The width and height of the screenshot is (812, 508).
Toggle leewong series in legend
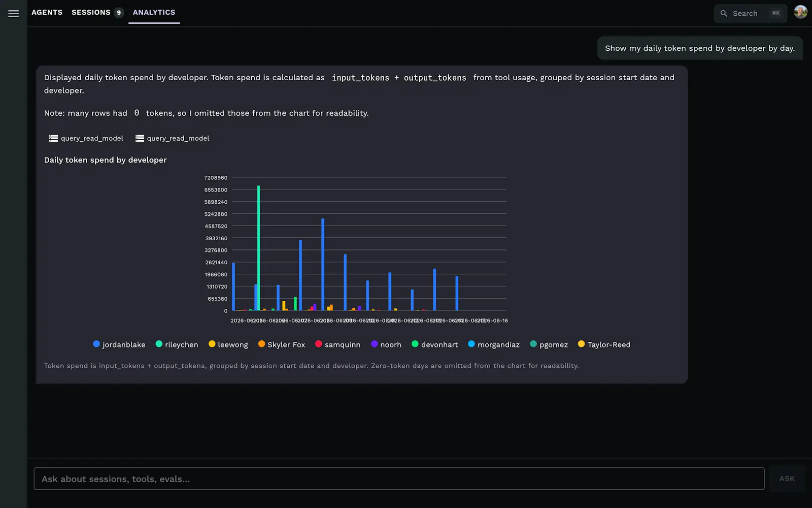228,344
